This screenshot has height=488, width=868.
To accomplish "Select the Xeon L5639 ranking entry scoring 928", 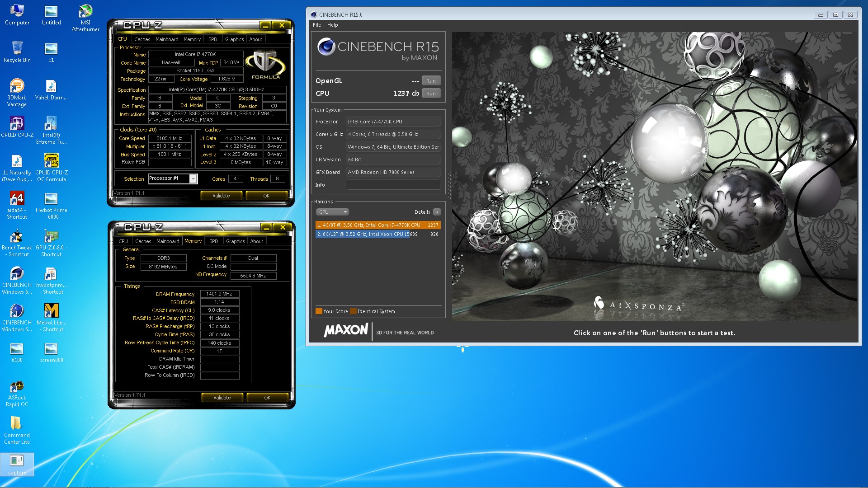I will click(377, 234).
